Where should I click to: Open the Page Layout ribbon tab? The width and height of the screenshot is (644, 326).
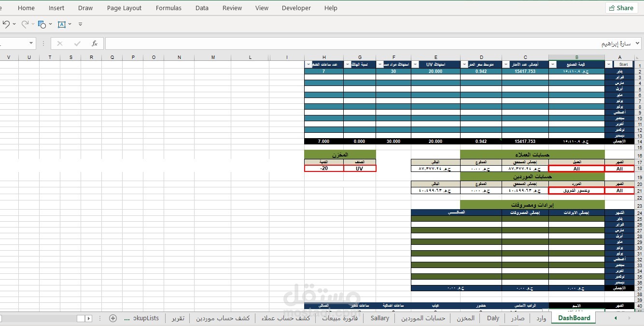[x=125, y=8]
